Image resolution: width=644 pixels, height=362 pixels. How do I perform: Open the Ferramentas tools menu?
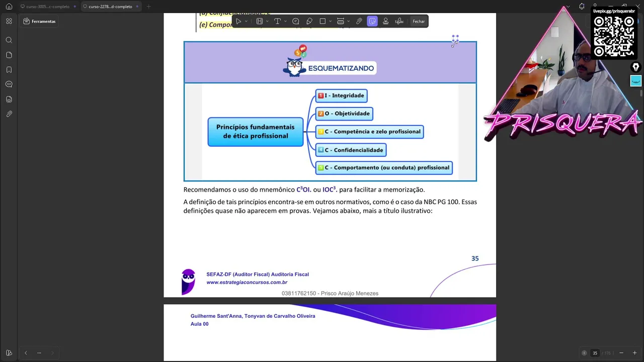[39, 21]
